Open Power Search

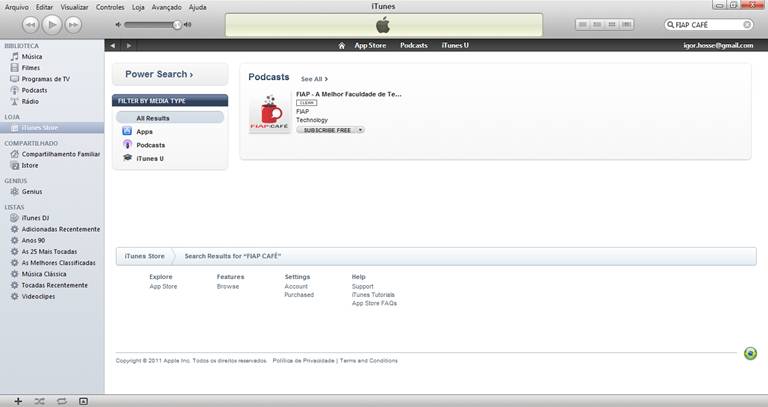pos(169,74)
